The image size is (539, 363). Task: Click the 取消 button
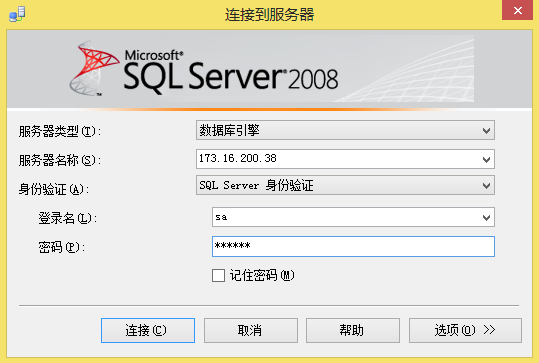pyautogui.click(x=251, y=330)
